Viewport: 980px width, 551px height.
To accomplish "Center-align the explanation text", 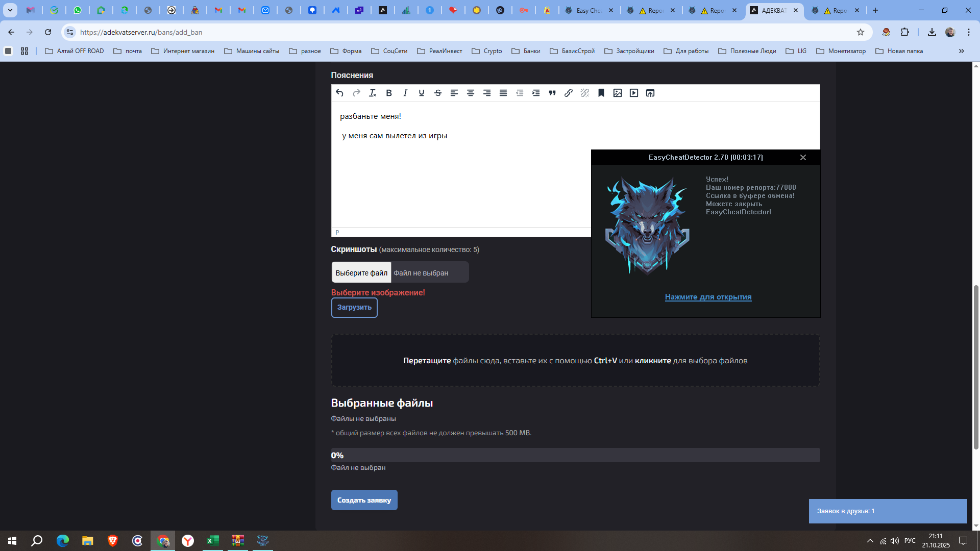I will point(471,93).
